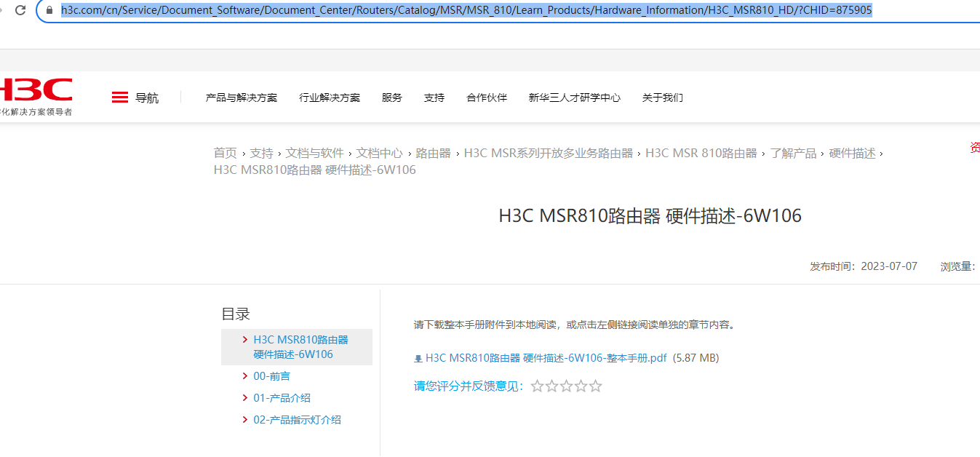The height and width of the screenshot is (457, 980).
Task: Rate the document one star
Action: 538,386
